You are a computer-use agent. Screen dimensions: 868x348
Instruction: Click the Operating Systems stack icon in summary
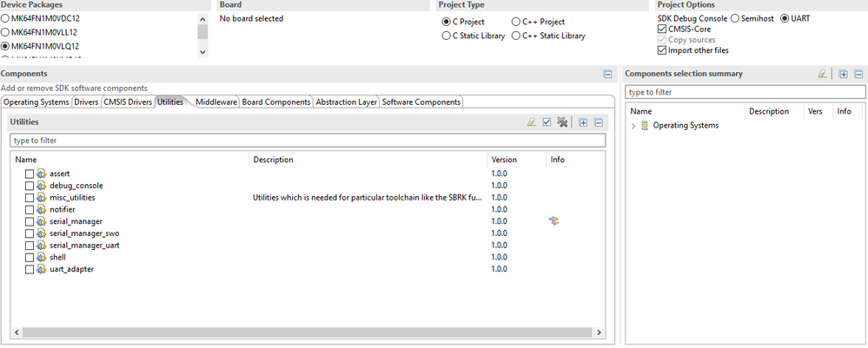pos(645,126)
